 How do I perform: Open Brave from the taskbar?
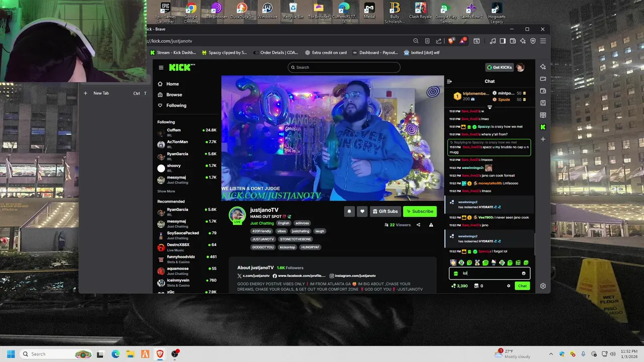(x=160, y=354)
